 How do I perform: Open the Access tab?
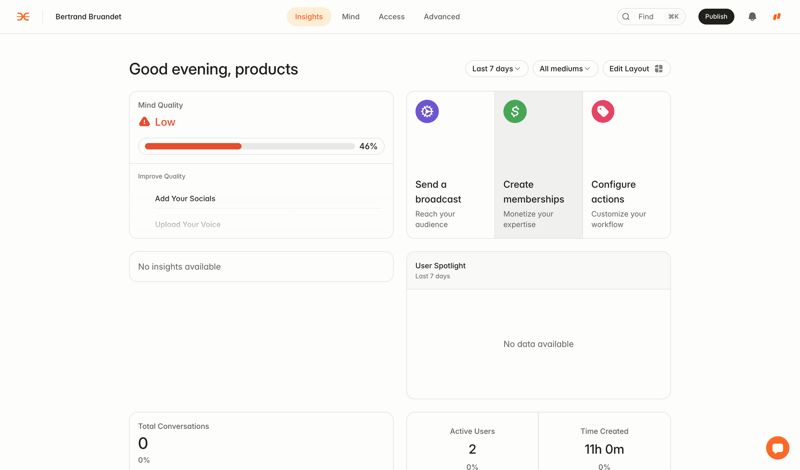point(391,17)
